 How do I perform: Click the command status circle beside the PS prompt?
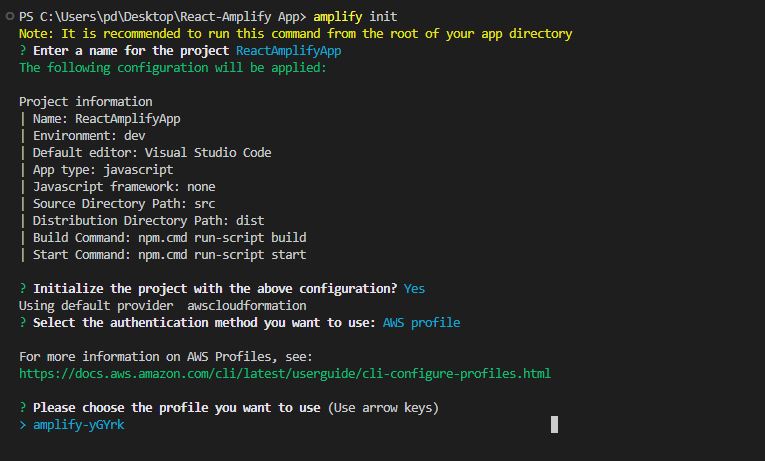coord(9,17)
